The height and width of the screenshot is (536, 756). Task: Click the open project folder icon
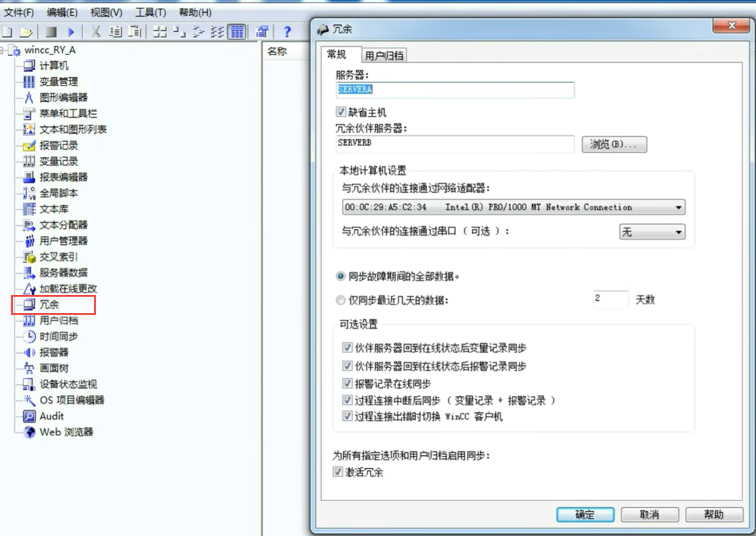tap(26, 32)
